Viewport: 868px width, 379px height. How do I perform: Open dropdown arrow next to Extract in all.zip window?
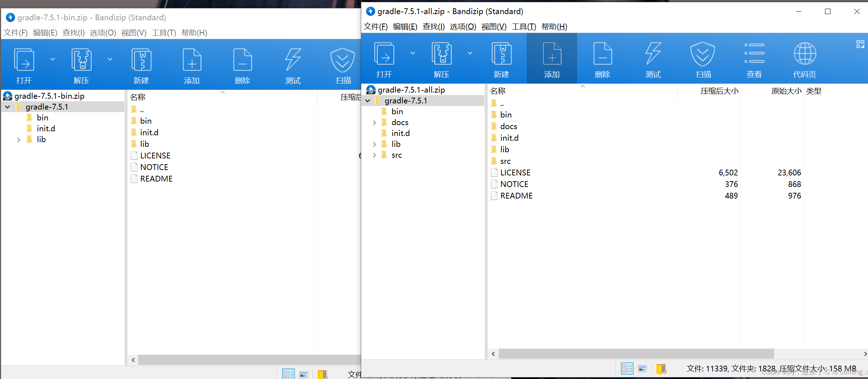[x=470, y=53]
